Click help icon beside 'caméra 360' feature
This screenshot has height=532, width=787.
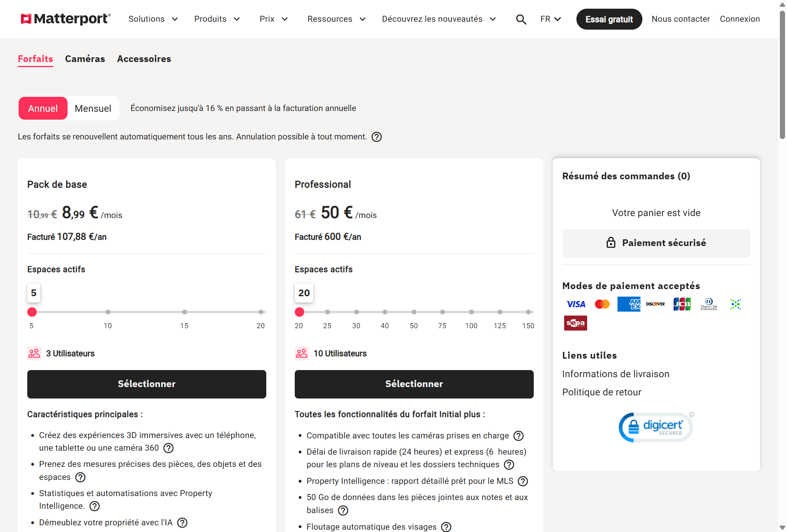(x=168, y=448)
